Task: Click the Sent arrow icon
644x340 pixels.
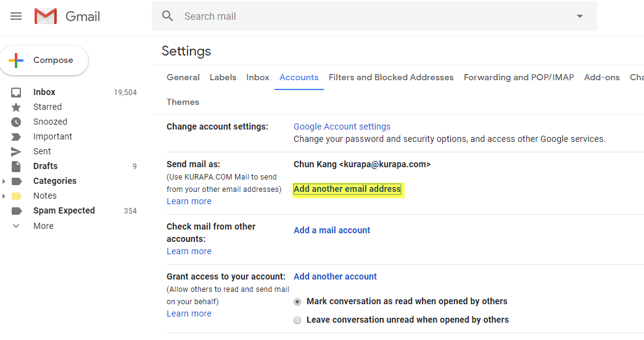Action: coord(16,151)
